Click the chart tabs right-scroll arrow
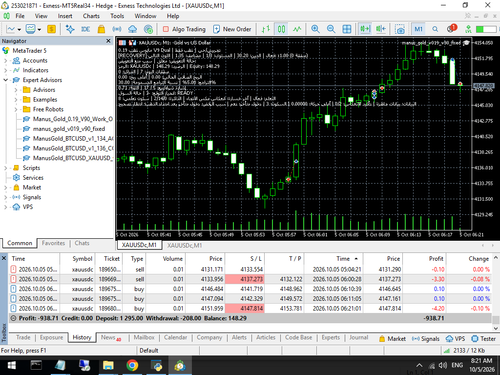The image size is (500, 375). [493, 245]
